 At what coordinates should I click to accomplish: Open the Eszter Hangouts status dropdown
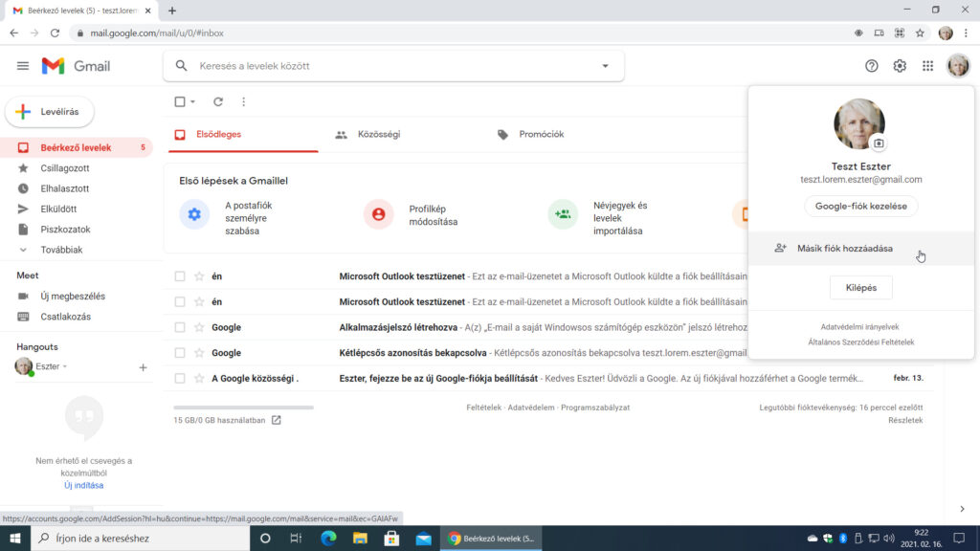point(64,366)
